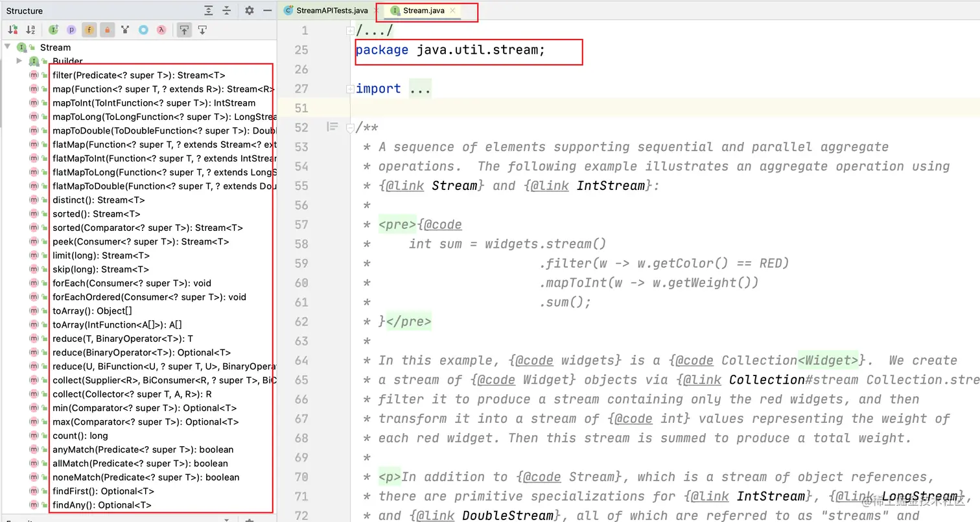
Task: Select min(Comparator) method row
Action: pos(145,408)
